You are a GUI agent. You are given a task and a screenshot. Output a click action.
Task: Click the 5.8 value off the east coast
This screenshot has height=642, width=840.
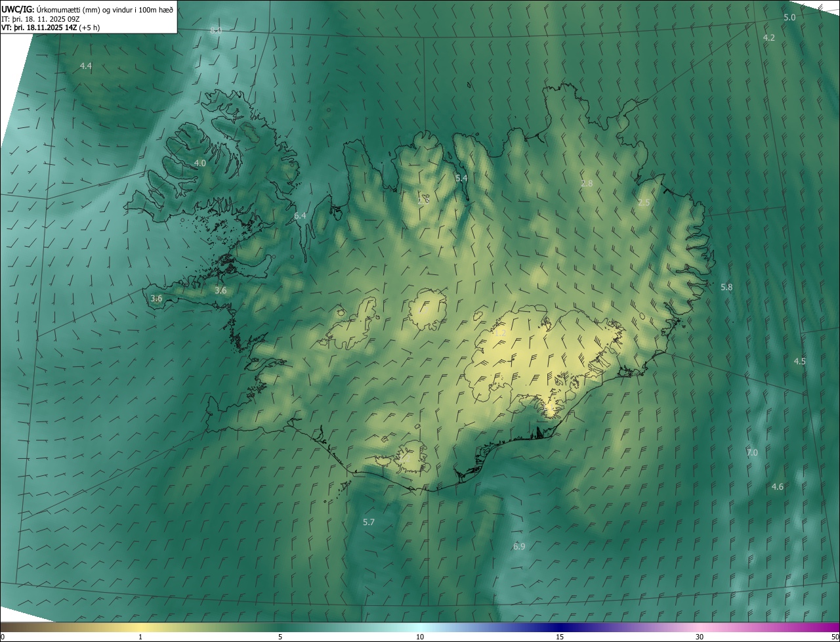pyautogui.click(x=726, y=288)
